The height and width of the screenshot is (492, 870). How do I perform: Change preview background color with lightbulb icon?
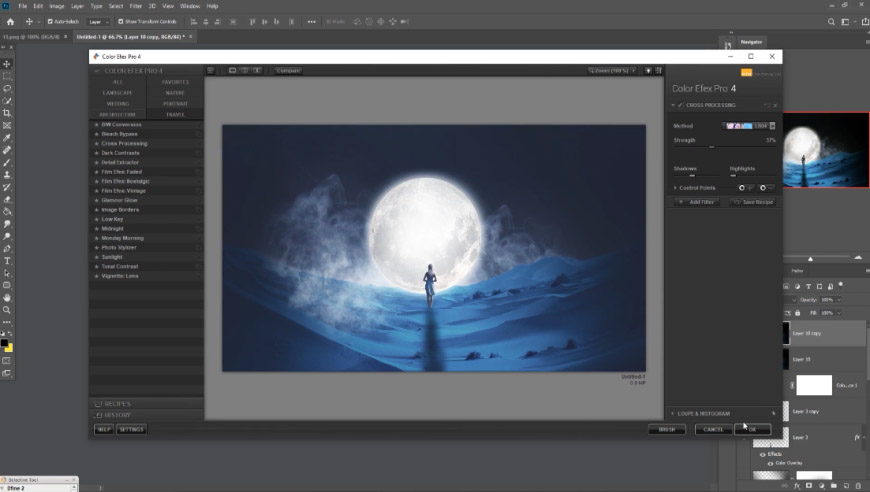[x=648, y=70]
